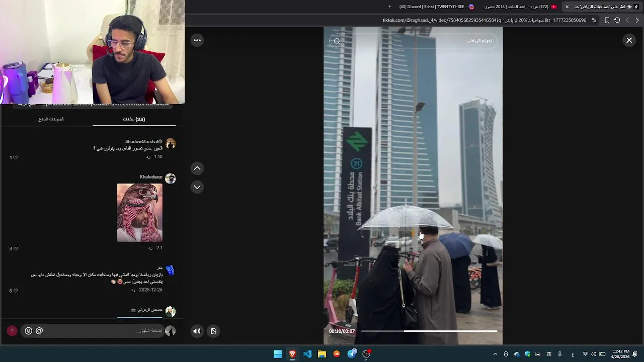Open OBS Studio from taskbar
This screenshot has height=362, width=644.
point(366,354)
